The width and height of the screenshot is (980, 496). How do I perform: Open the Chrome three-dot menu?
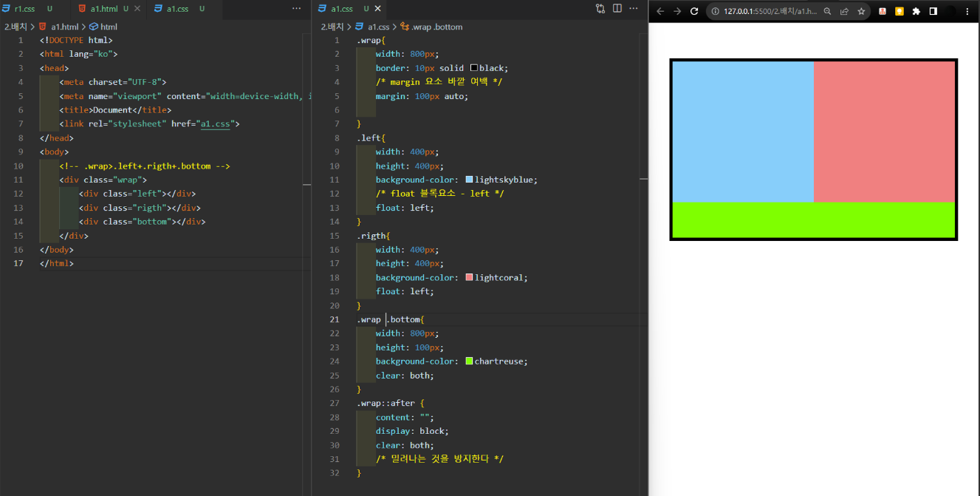pyautogui.click(x=967, y=12)
